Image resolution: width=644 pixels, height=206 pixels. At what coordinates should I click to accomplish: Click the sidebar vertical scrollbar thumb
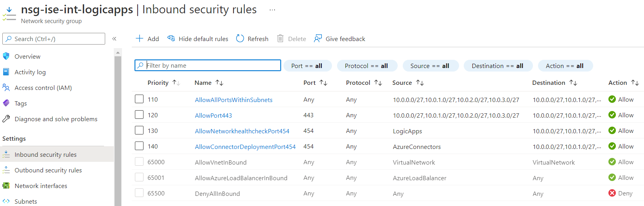coord(118,131)
